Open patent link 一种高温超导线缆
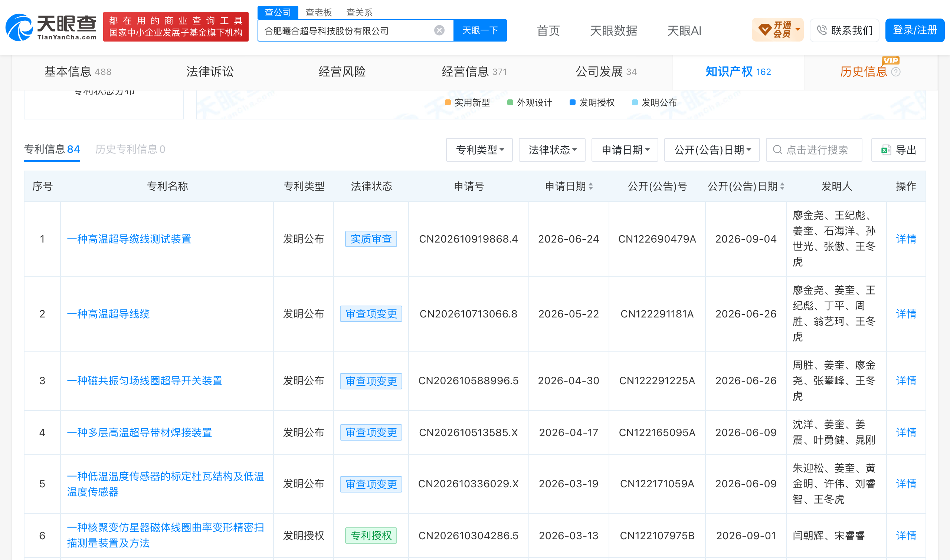This screenshot has height=560, width=950. click(108, 314)
